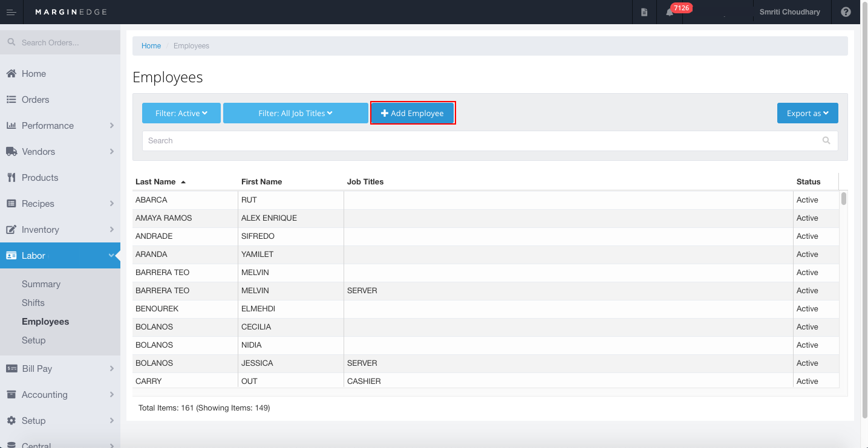Image resolution: width=868 pixels, height=448 pixels.
Task: Collapse the Labor menu chevron
Action: point(111,255)
